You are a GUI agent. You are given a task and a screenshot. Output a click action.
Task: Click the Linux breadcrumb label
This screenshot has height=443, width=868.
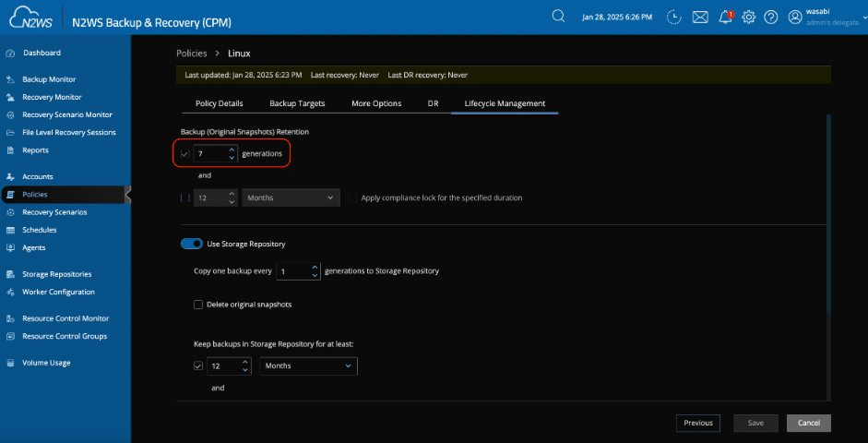(x=239, y=54)
